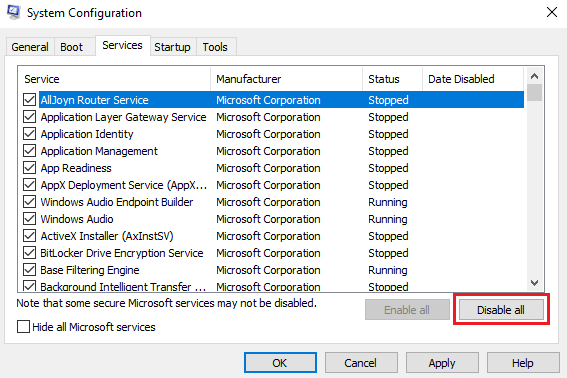Check Hide all Microsoft services

click(x=24, y=327)
